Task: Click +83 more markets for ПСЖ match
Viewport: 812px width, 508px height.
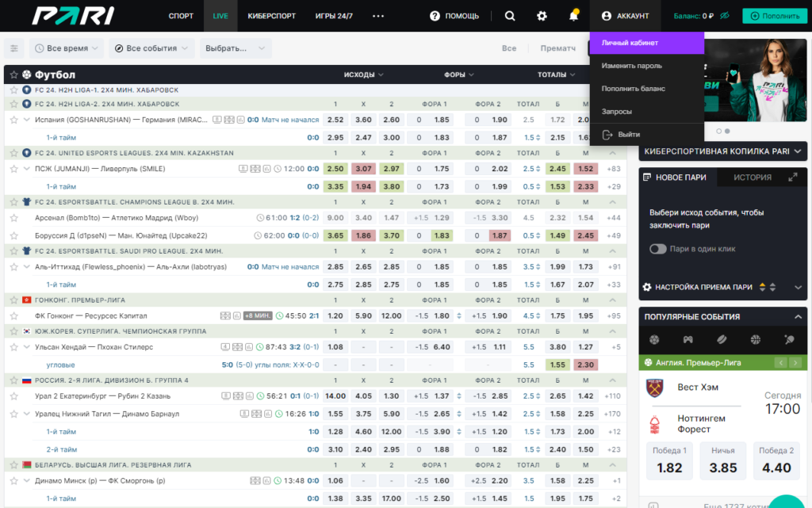Action: (x=614, y=169)
